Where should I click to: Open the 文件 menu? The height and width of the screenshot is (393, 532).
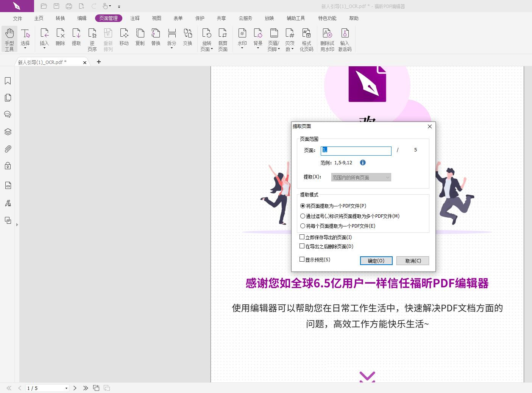pos(17,18)
